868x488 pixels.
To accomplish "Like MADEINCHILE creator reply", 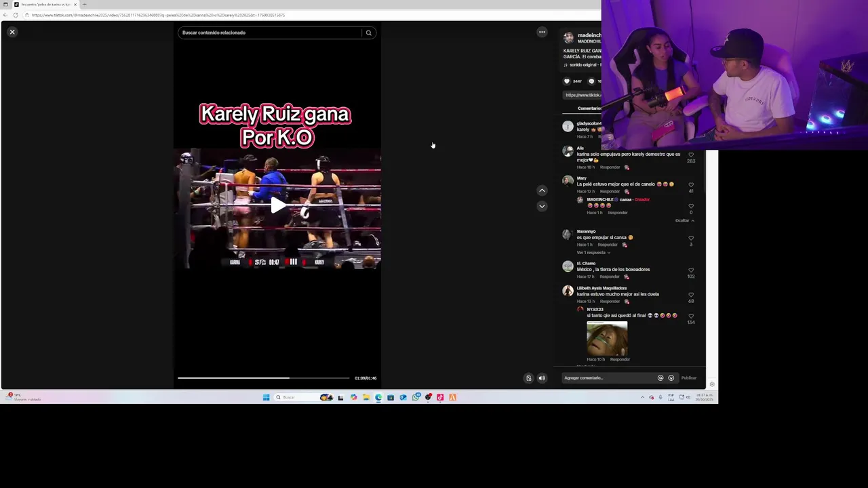I will 691,206.
